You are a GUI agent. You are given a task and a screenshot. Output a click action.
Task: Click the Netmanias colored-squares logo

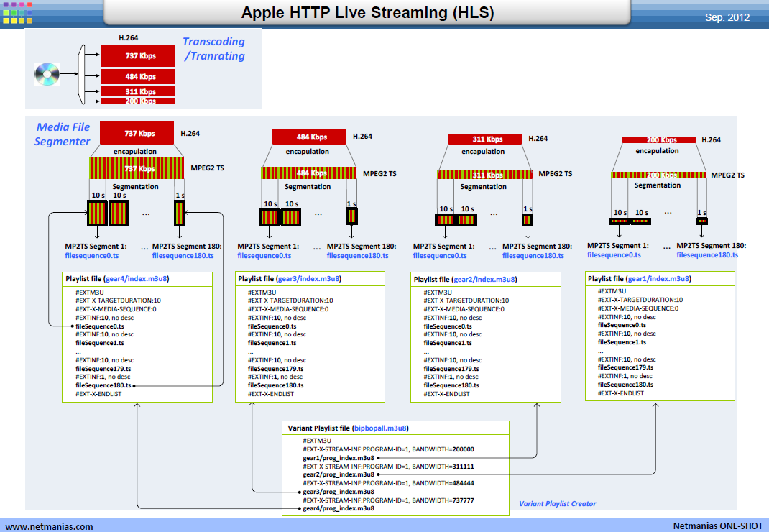(18, 12)
